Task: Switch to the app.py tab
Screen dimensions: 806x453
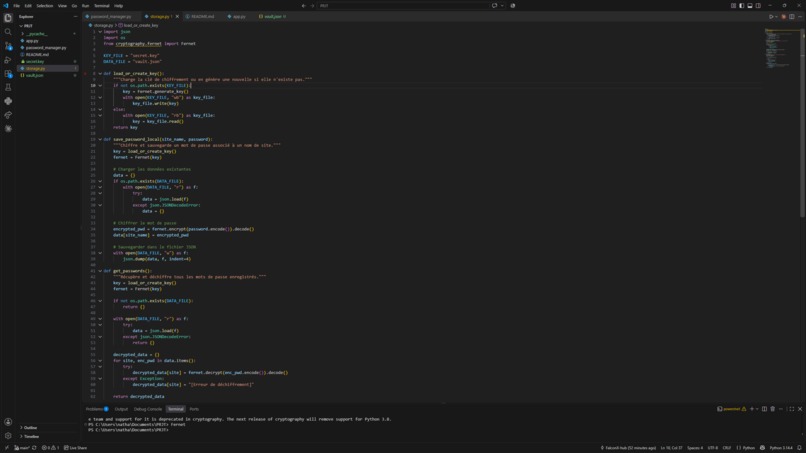Action: (x=237, y=16)
